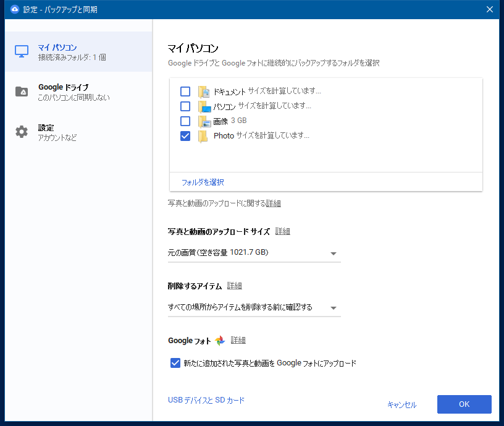Click the パソコン folder icon
This screenshot has height=426, width=504.
point(204,106)
